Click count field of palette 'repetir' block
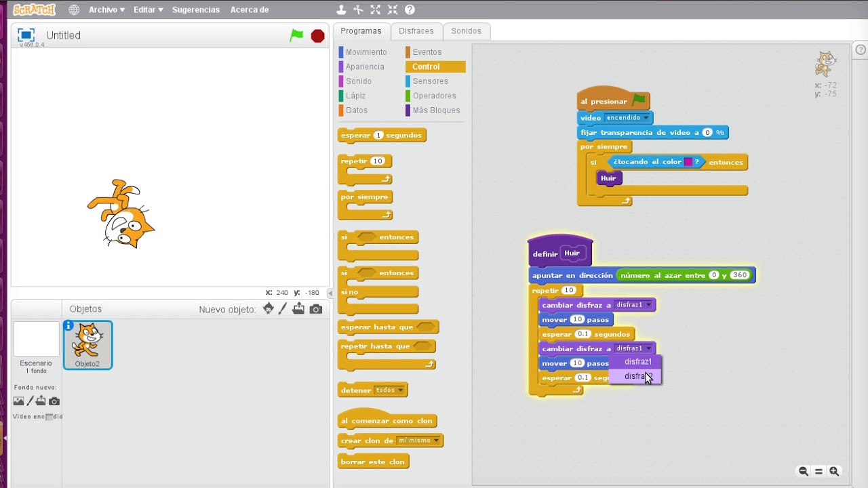Viewport: 868px width, 488px height. pos(378,161)
